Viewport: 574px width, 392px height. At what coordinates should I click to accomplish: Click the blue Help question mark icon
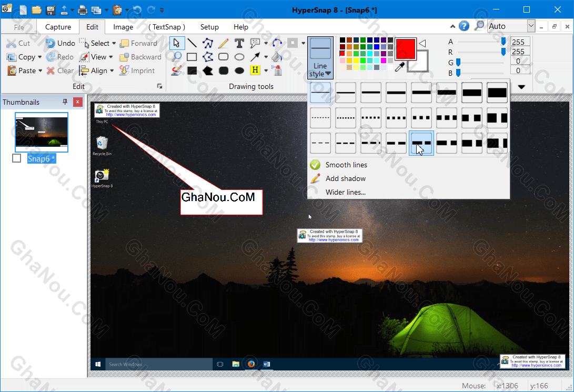pyautogui.click(x=464, y=26)
